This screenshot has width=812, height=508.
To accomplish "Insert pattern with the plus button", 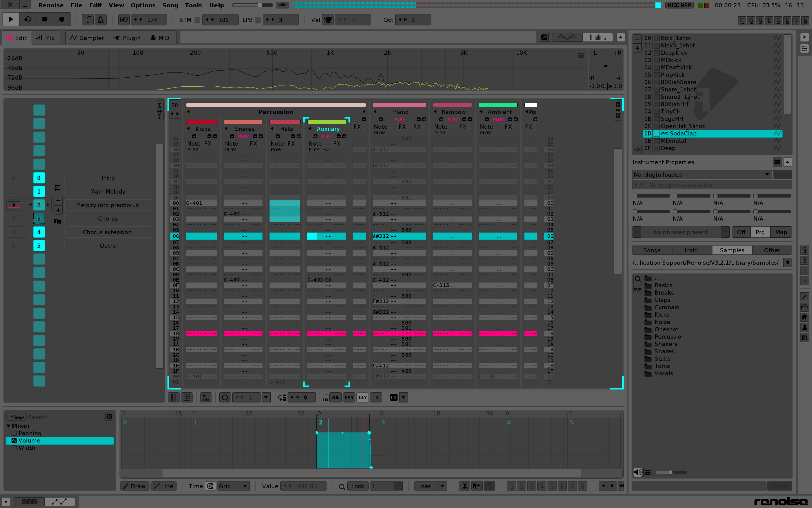I will pos(58,210).
